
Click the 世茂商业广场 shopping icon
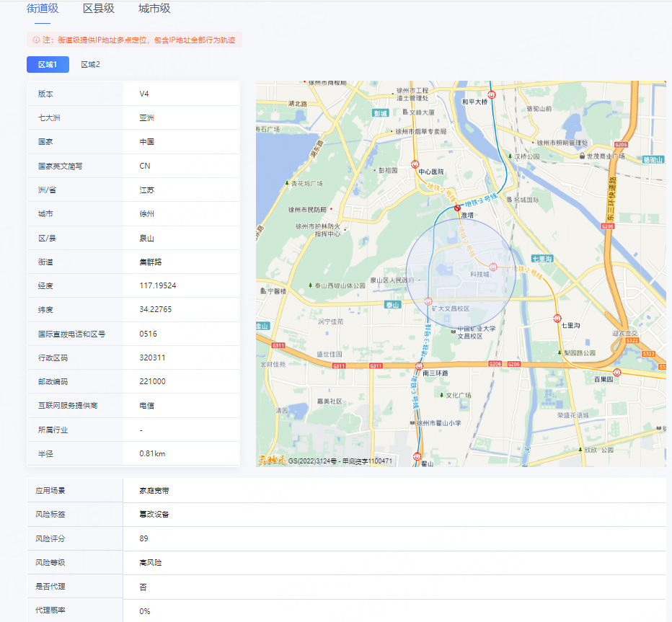coord(582,156)
